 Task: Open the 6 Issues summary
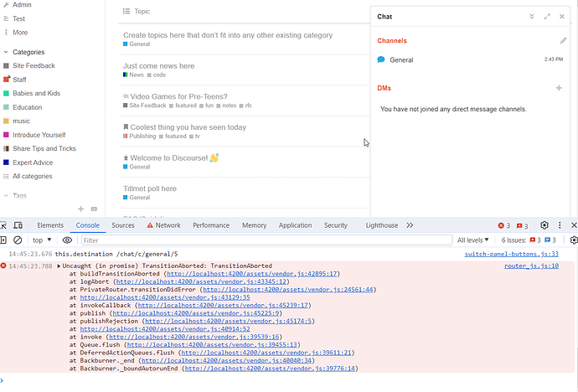[529, 240]
